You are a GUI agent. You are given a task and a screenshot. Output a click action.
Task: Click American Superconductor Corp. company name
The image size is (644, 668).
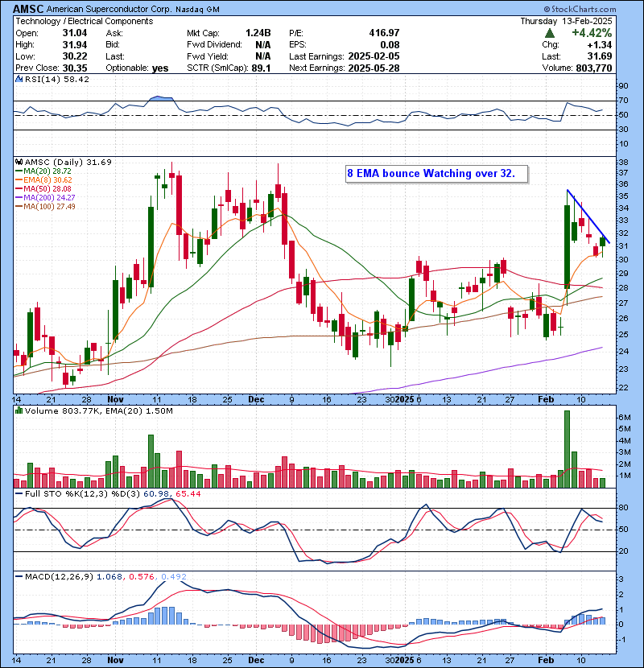pyautogui.click(x=109, y=10)
